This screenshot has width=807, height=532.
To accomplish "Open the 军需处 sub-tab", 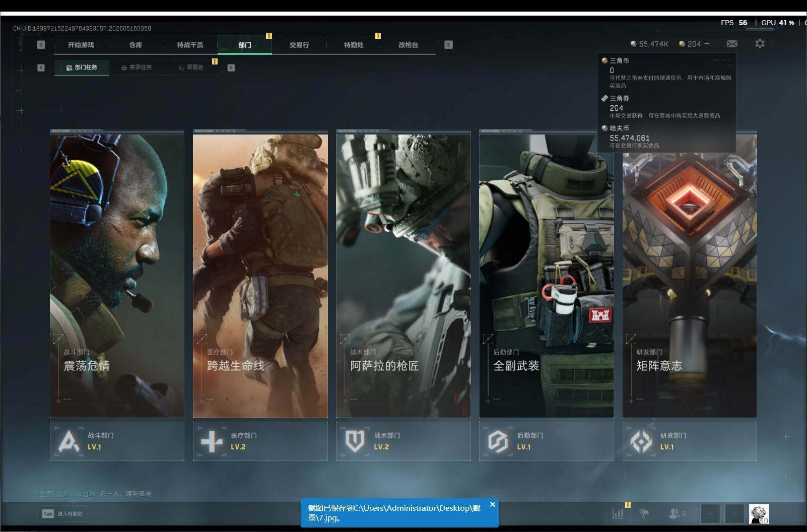I will tap(191, 68).
